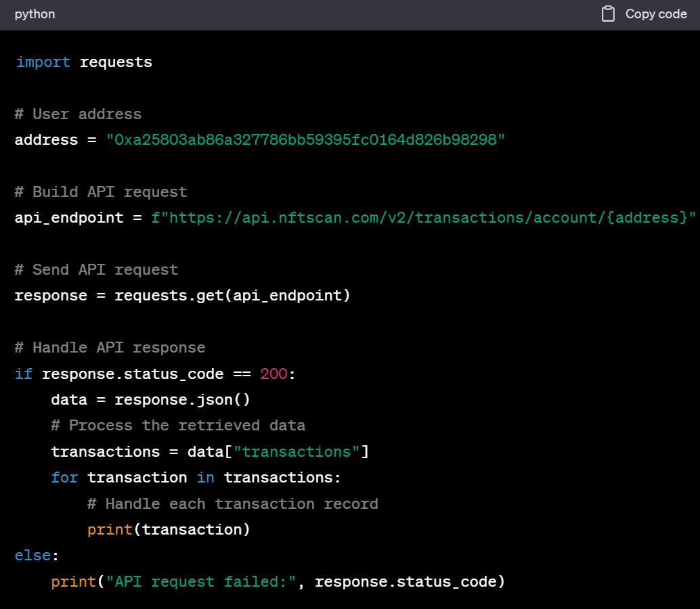Click the else keyword

pos(33,556)
